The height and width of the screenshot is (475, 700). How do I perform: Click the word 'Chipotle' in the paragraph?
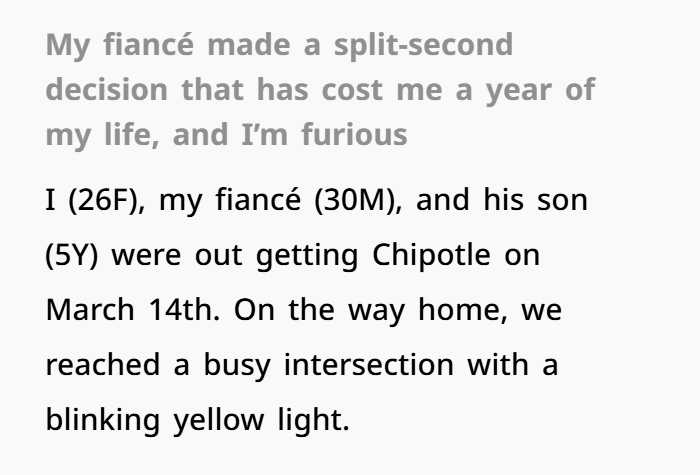point(431,256)
